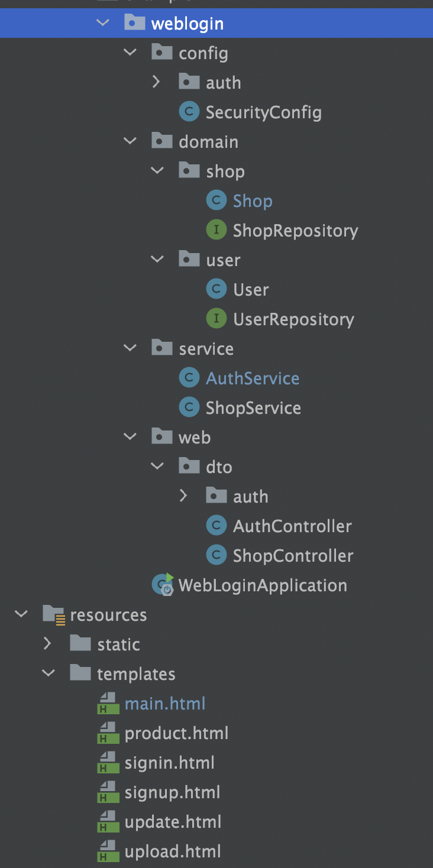Expand the auth folder under config
The width and height of the screenshot is (433, 868).
click(x=156, y=82)
